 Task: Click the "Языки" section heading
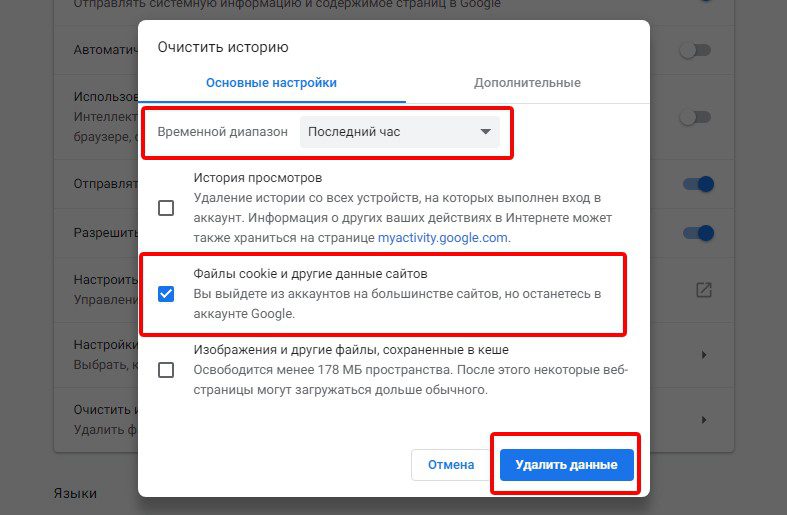[75, 493]
